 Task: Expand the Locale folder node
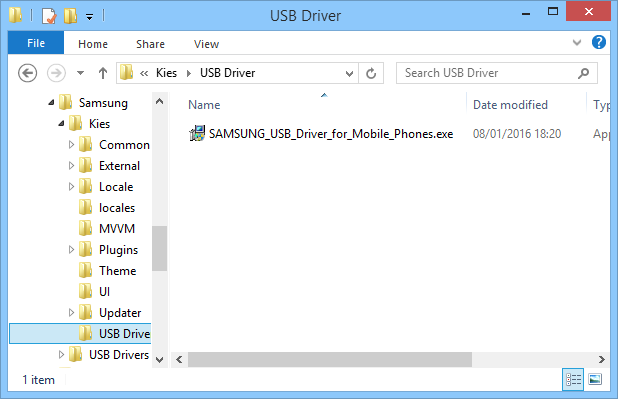tap(71, 186)
